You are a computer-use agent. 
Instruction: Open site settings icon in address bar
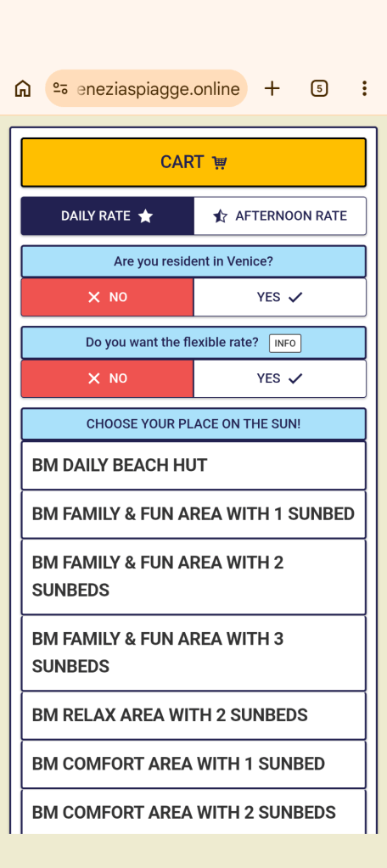point(60,88)
